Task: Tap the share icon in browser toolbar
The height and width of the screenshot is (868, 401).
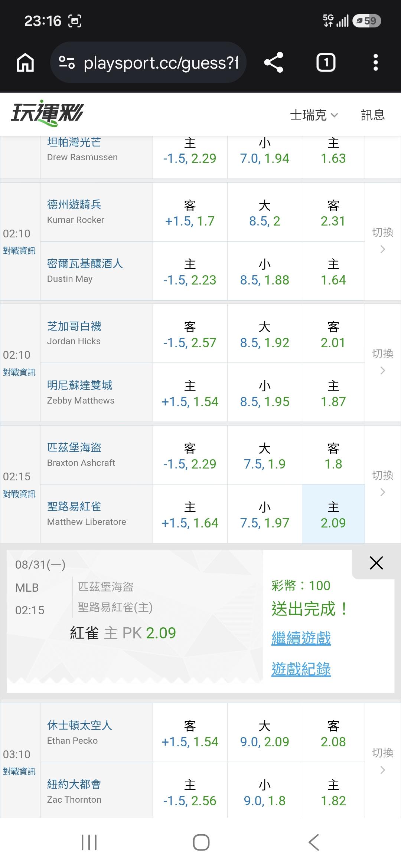Action: tap(274, 62)
